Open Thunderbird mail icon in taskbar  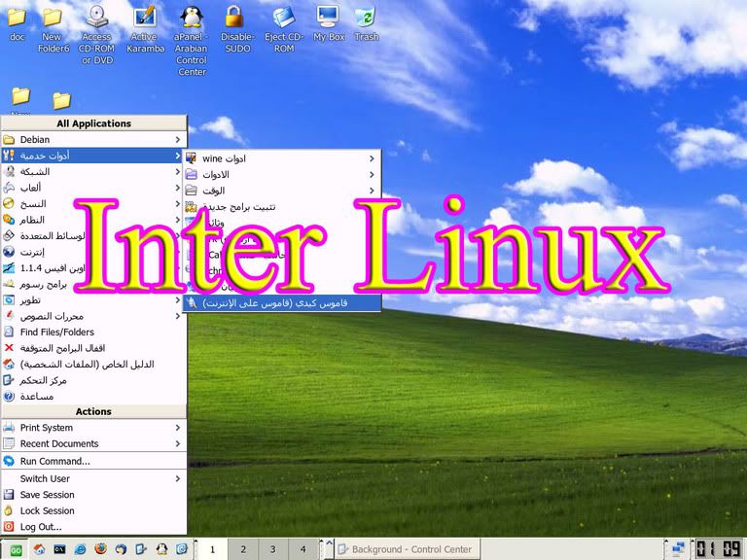(x=121, y=549)
